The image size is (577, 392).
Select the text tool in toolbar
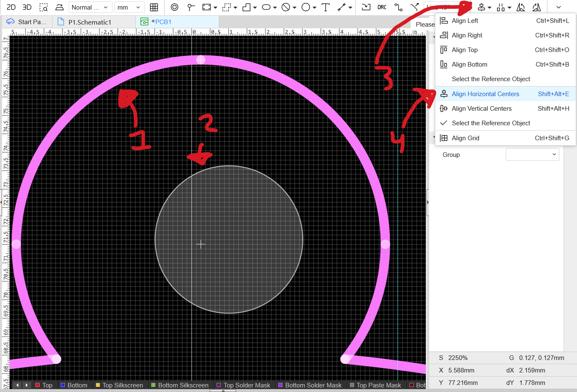tap(326, 7)
